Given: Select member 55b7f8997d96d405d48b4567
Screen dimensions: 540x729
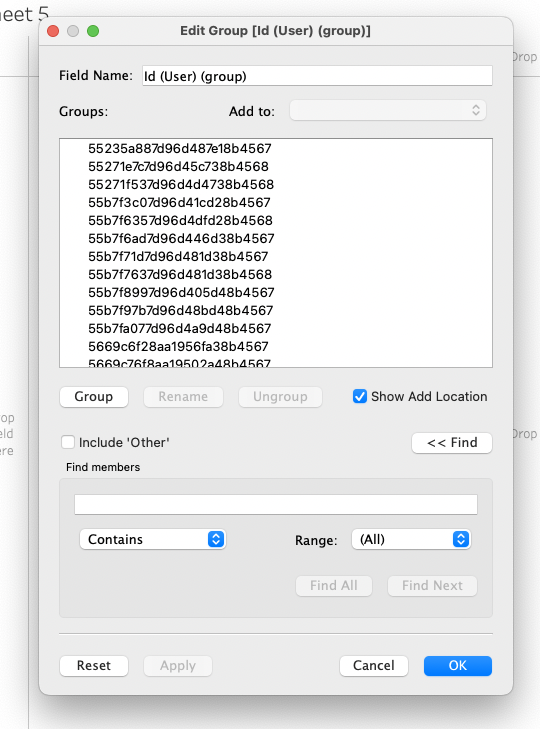Looking at the screenshot, I should coord(181,292).
